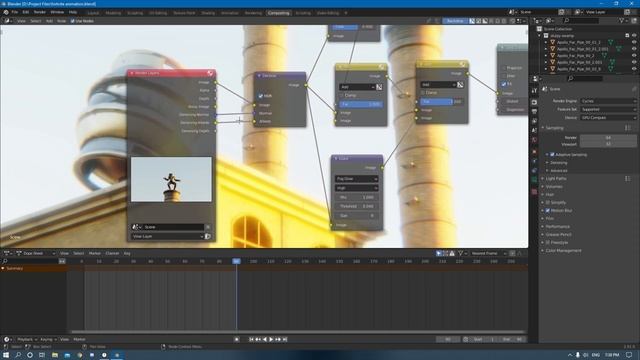640x360 pixels.
Task: Open the Render menu
Action: 40,12
